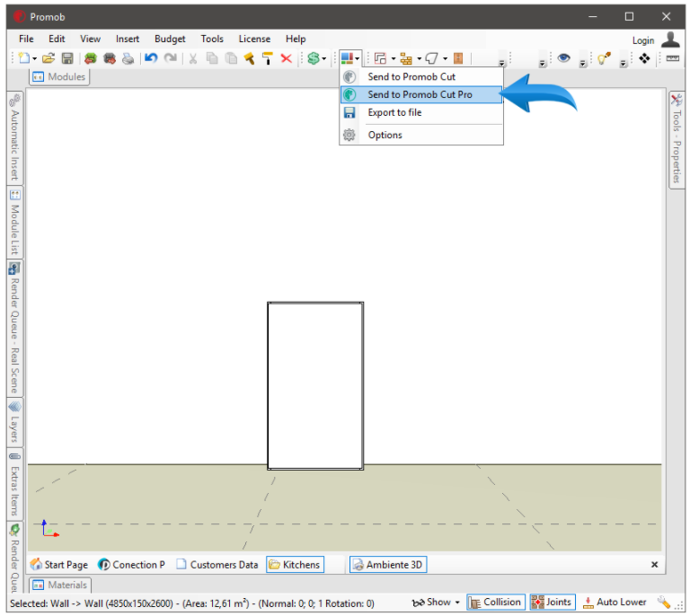The width and height of the screenshot is (690, 616).
Task: Select the paint roller tool
Action: point(268,58)
